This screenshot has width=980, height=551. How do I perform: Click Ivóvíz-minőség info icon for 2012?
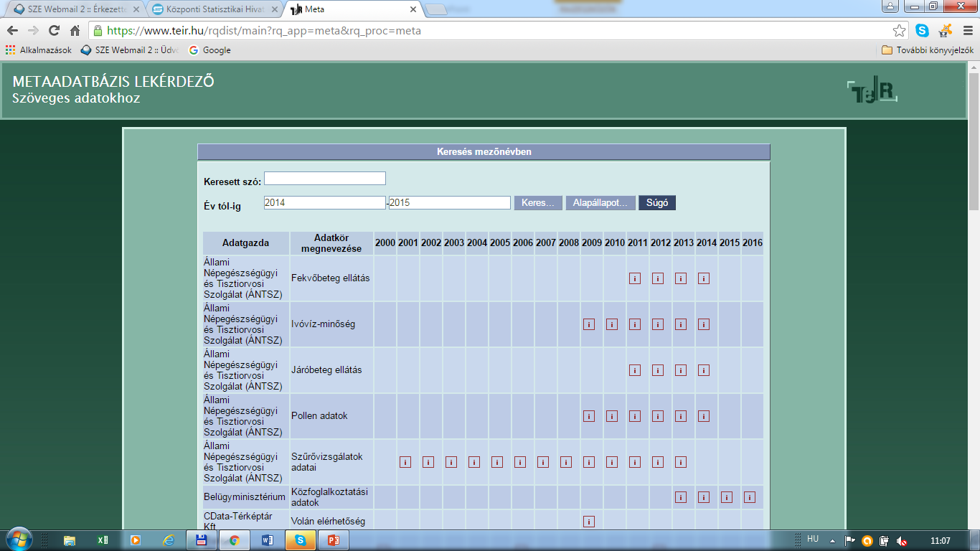pyautogui.click(x=658, y=324)
